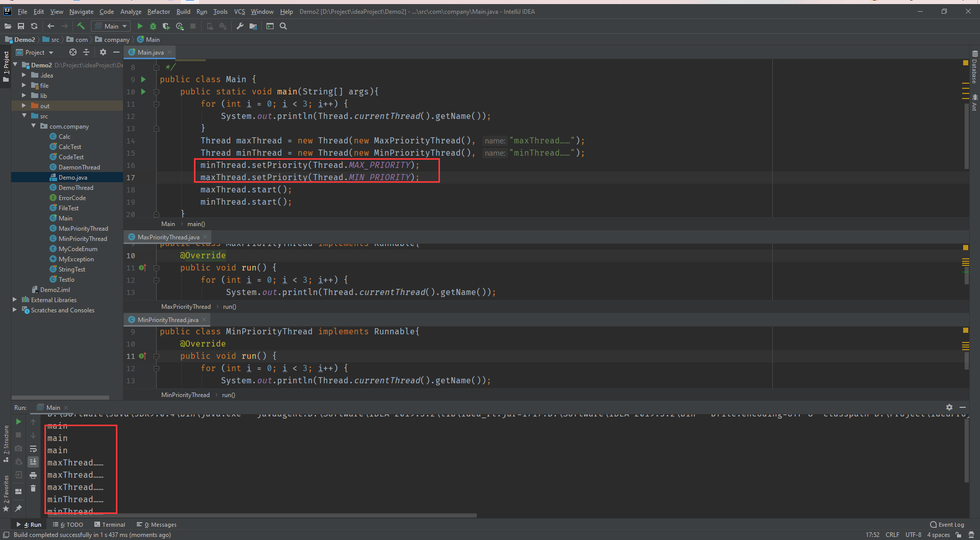Click the Open folder toolbar icon
Viewport: 980px width, 540px height.
pyautogui.click(x=8, y=26)
